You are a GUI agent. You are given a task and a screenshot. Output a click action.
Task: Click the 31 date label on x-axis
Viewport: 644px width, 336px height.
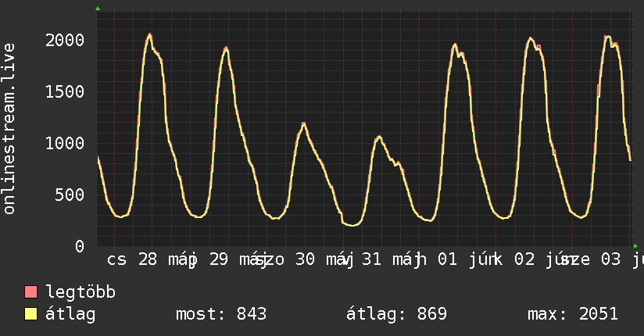(x=372, y=259)
